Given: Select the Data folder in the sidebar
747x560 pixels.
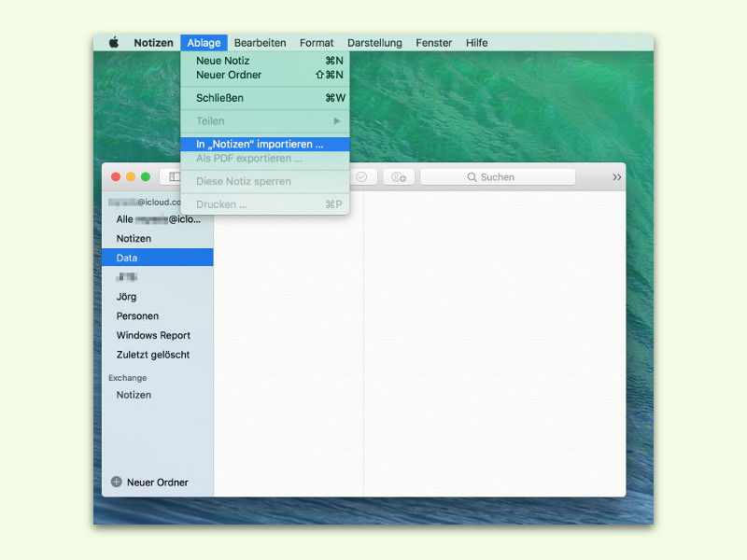Looking at the screenshot, I should (x=158, y=258).
